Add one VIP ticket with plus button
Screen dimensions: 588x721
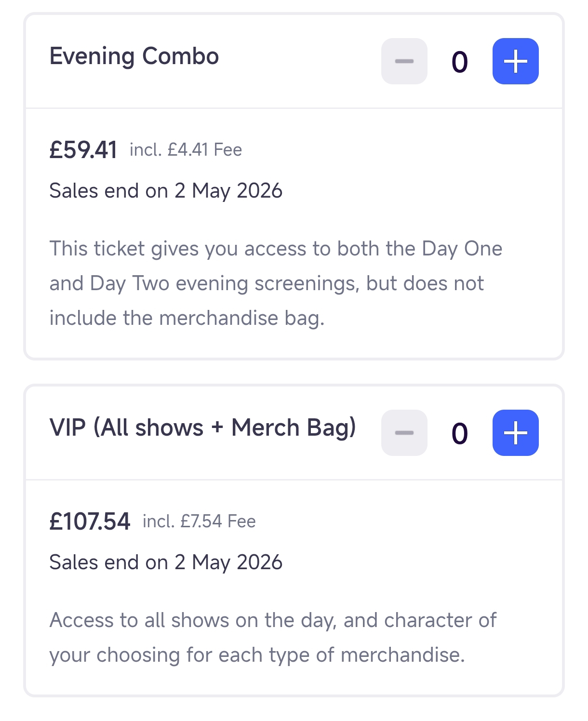pos(515,433)
